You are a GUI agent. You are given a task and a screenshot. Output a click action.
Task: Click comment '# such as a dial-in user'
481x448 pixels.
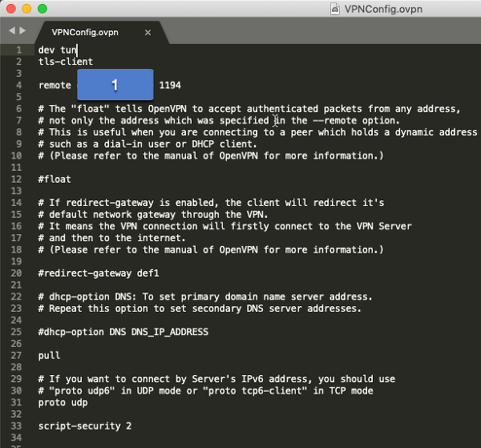coord(148,144)
